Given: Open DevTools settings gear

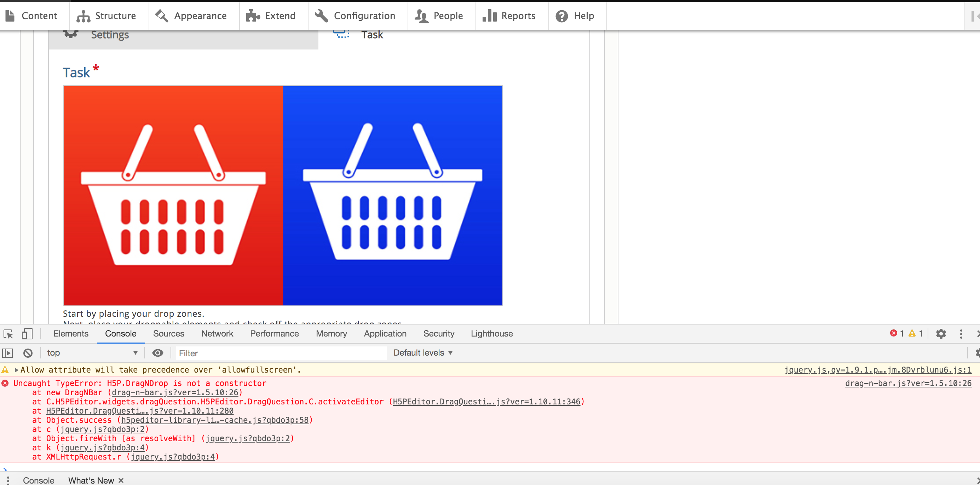Looking at the screenshot, I should 940,334.
